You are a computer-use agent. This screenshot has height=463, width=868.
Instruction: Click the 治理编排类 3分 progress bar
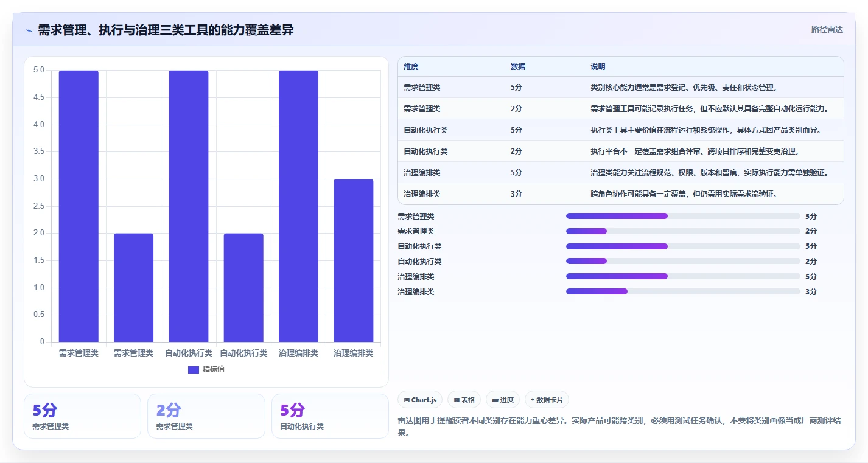point(683,291)
